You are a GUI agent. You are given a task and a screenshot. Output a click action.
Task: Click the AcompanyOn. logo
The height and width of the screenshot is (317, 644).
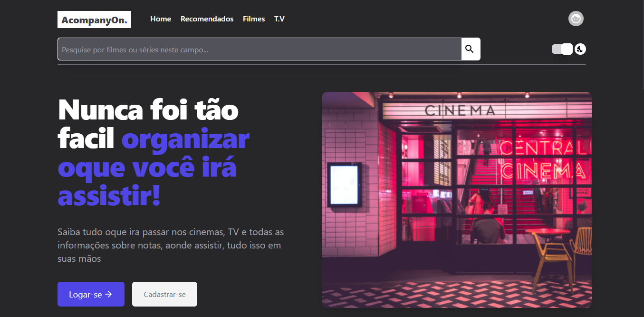coord(94,20)
